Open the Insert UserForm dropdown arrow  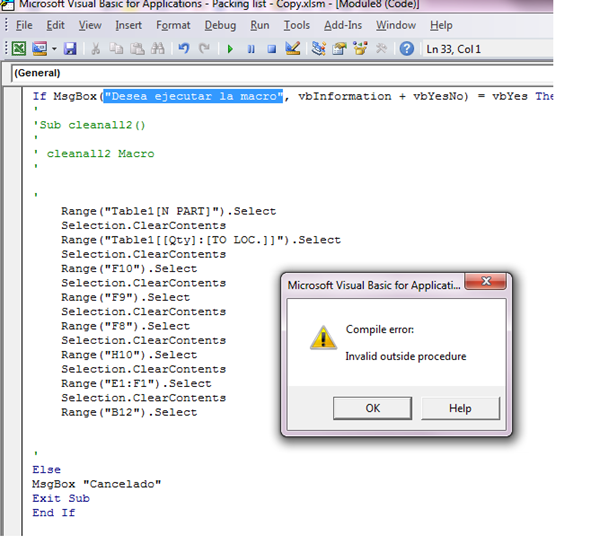click(54, 49)
